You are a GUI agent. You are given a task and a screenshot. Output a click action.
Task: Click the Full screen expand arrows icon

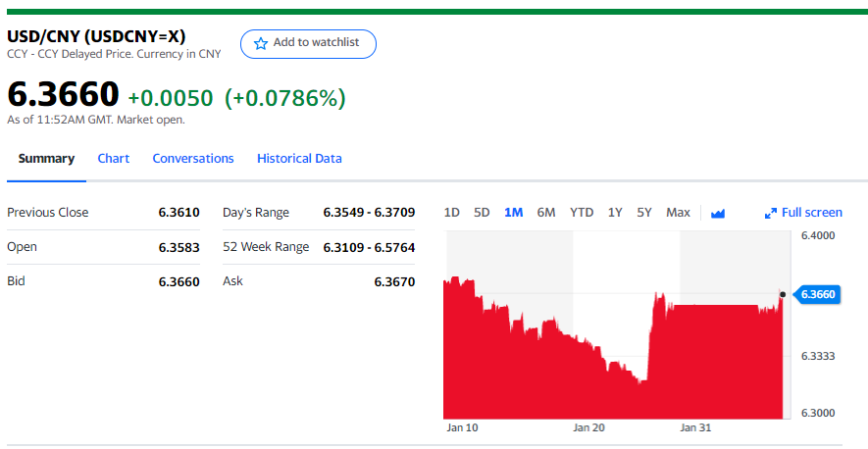(770, 213)
